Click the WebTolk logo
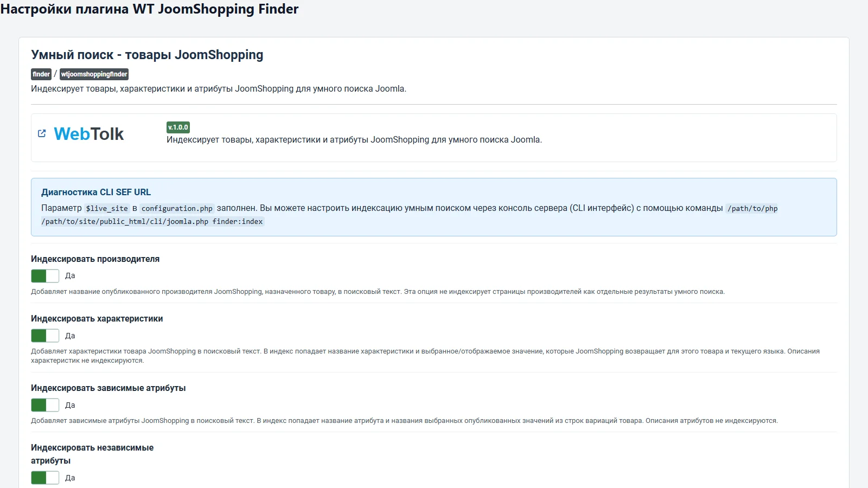The height and width of the screenshot is (488, 868). tap(89, 134)
